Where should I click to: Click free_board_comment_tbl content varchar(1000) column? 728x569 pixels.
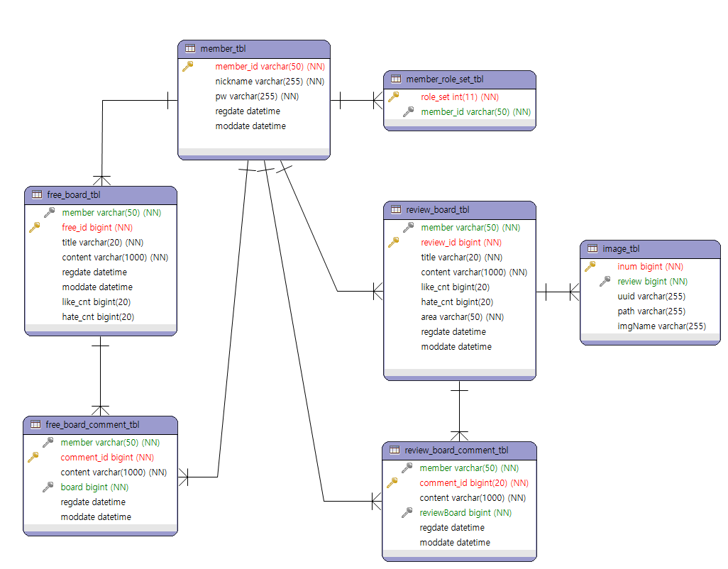click(114, 472)
